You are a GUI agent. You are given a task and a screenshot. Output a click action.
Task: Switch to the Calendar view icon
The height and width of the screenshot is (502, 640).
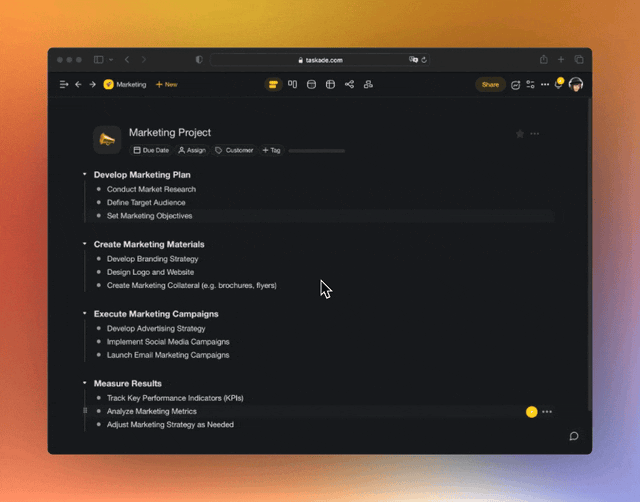tap(311, 84)
